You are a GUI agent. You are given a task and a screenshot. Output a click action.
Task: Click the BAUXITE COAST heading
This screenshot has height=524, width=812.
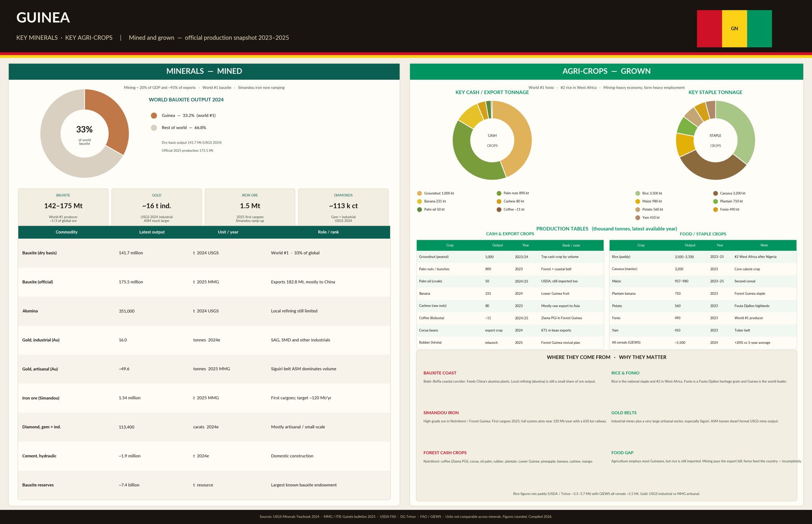click(x=440, y=373)
